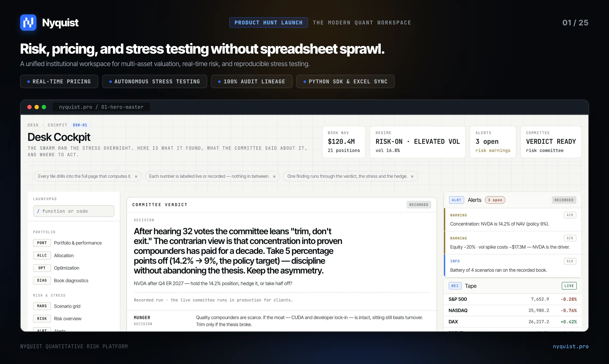
Task: Click the Nyquist logo icon
Action: pyautogui.click(x=28, y=23)
